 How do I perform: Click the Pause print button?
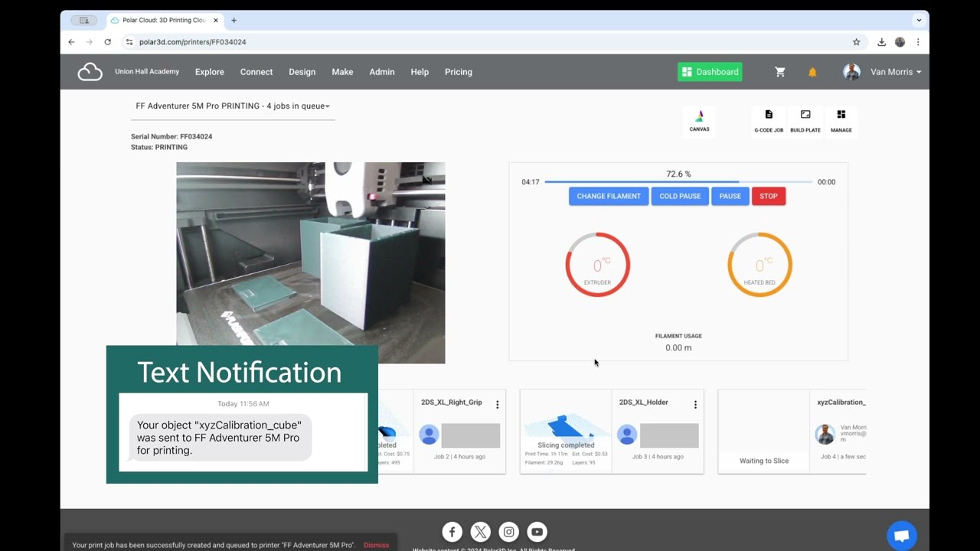tap(730, 197)
